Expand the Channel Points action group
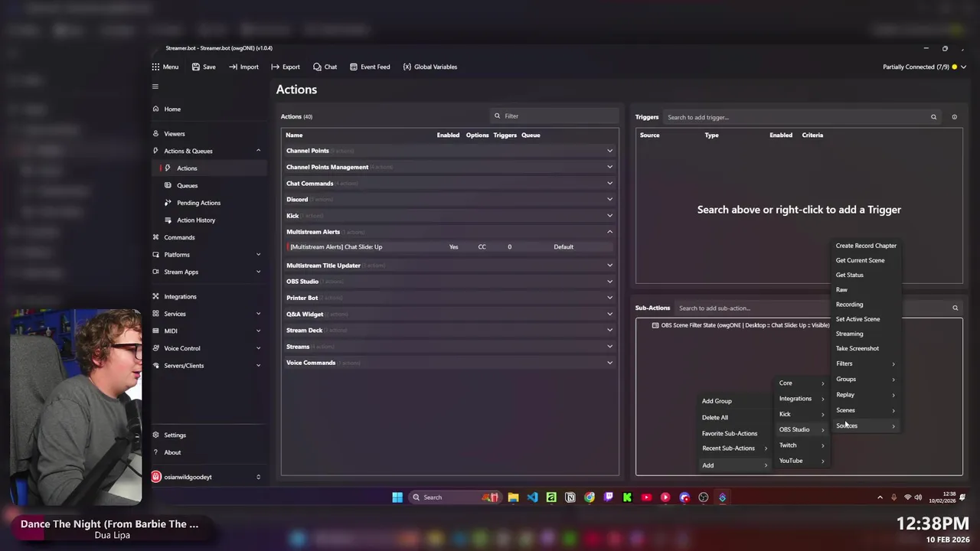The width and height of the screenshot is (980, 551). 449,151
